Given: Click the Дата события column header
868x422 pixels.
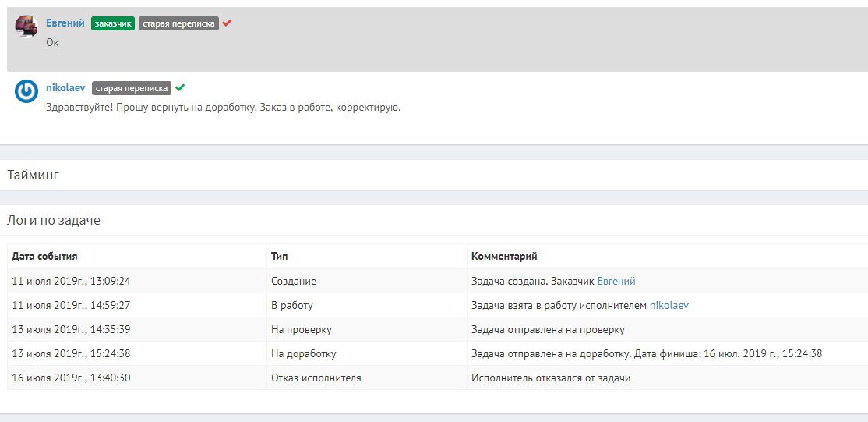Looking at the screenshot, I should pos(44,256).
